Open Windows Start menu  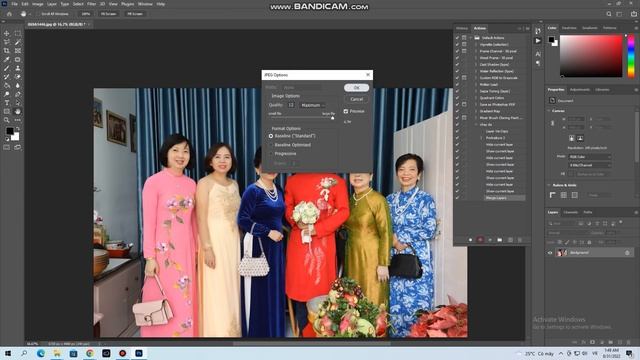pos(8,353)
